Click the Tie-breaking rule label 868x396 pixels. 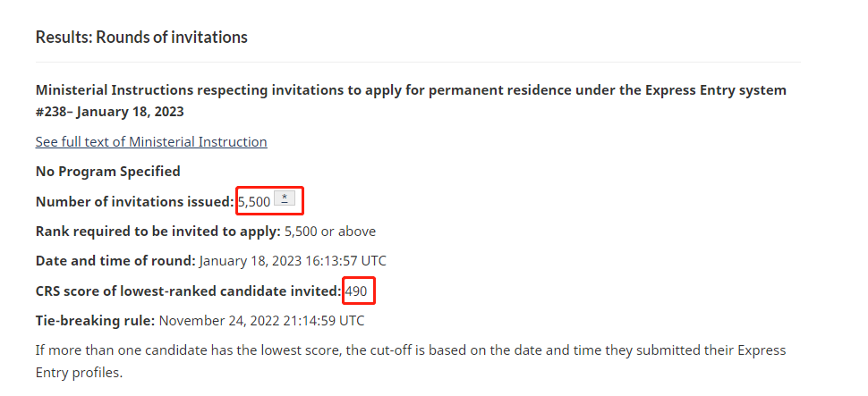[95, 319]
